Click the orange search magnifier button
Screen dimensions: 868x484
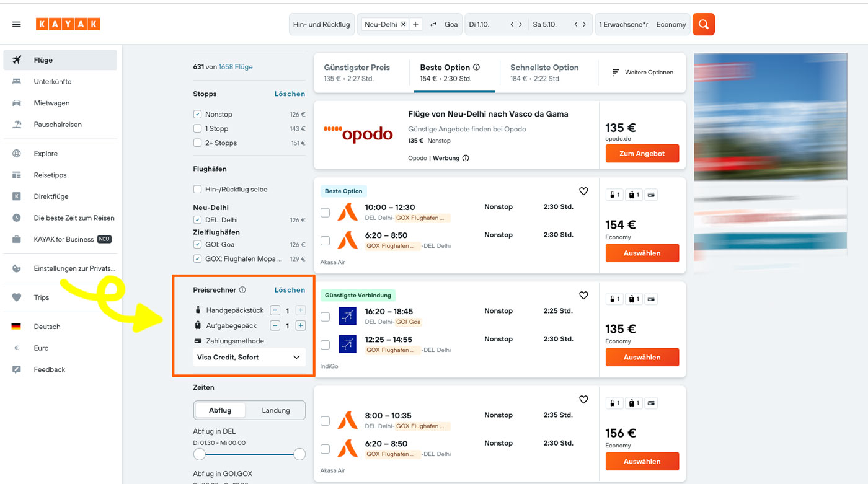coord(703,24)
